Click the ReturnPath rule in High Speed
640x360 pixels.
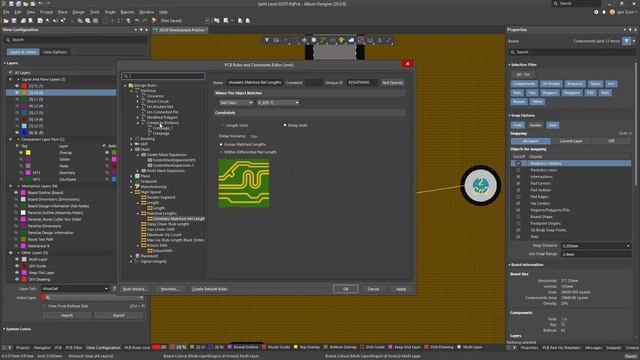[x=162, y=251]
